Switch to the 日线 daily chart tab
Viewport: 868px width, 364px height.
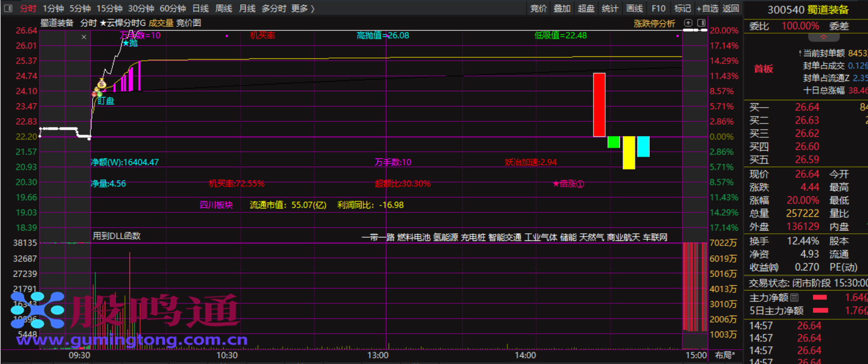(201, 8)
